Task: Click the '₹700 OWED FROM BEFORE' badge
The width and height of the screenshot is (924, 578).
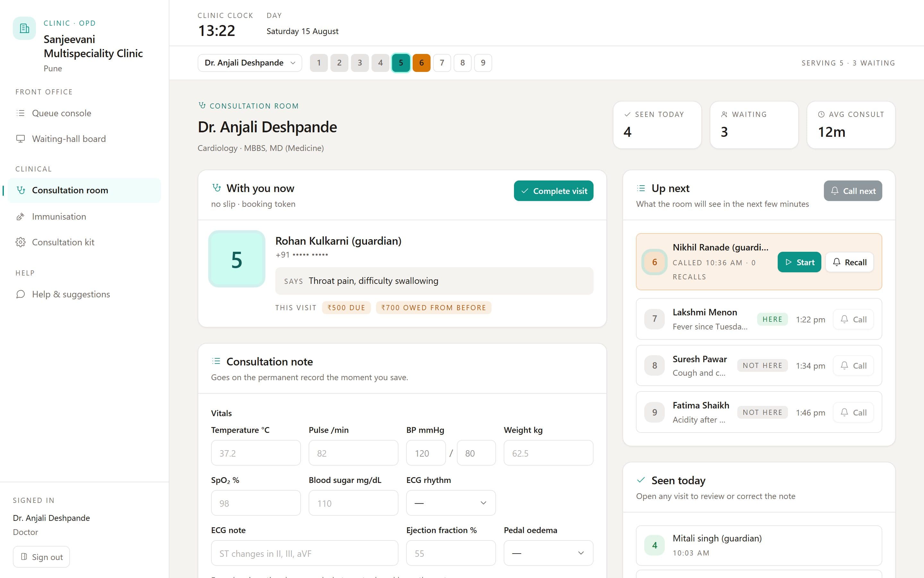Action: click(433, 308)
